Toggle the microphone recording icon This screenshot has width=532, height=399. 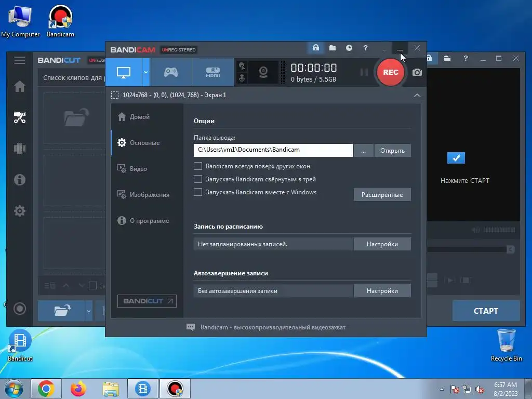click(242, 78)
